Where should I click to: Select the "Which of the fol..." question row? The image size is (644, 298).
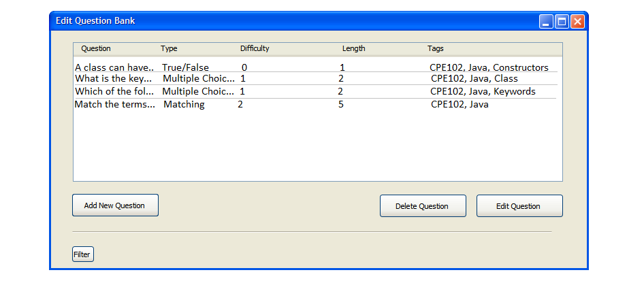(x=114, y=92)
